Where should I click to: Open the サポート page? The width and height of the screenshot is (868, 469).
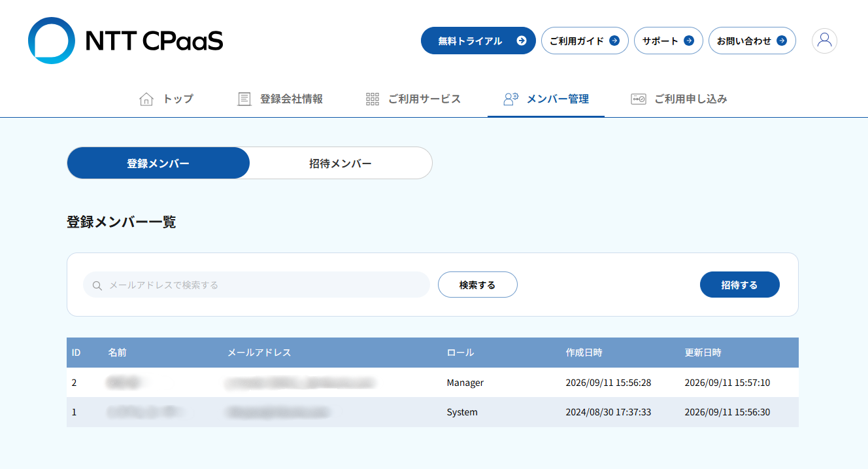pyautogui.click(x=669, y=41)
